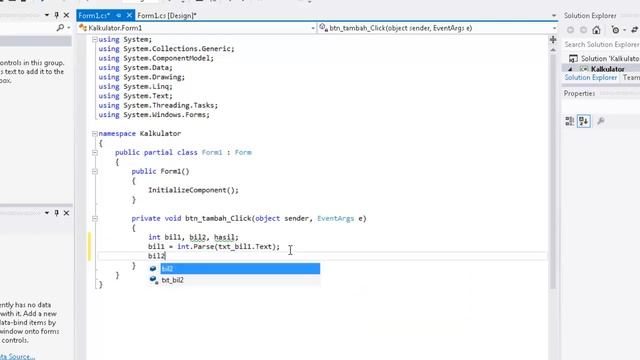Collapse the Kalkulator project node
Viewport: 640px width, 360px height.
[x=570, y=69]
